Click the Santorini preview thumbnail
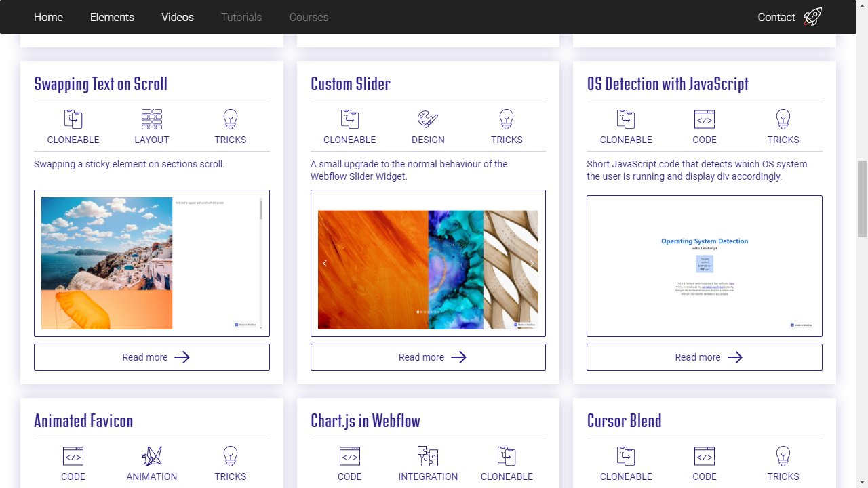Screen dimensions: 868x488 [106, 263]
